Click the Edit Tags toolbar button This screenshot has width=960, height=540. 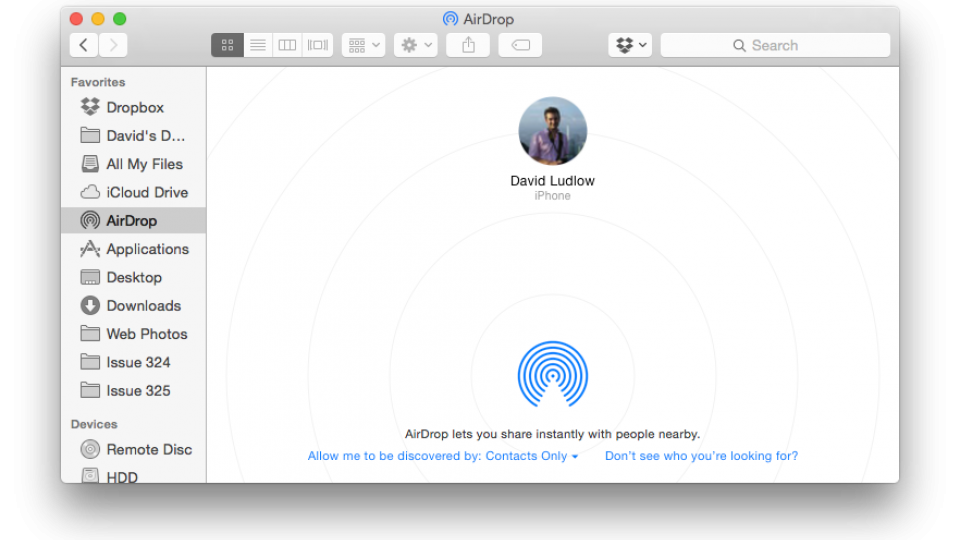(520, 45)
